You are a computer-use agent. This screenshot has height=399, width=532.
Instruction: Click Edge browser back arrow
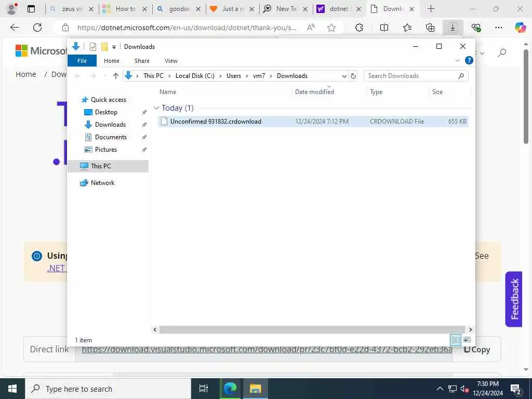15,28
